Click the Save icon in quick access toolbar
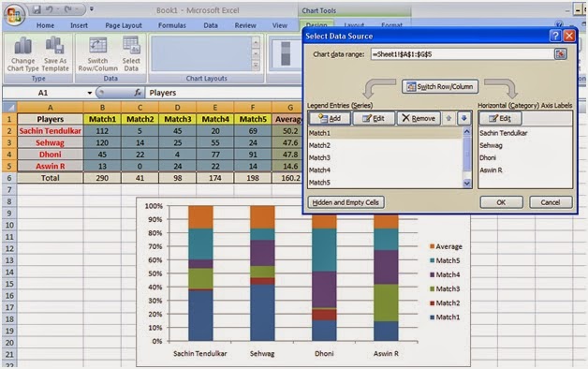 click(x=37, y=9)
